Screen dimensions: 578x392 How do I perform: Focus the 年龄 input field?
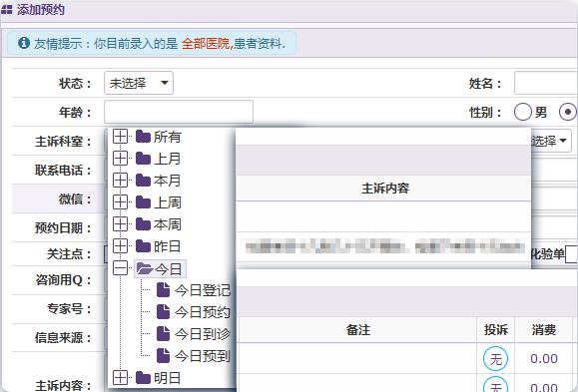click(179, 112)
